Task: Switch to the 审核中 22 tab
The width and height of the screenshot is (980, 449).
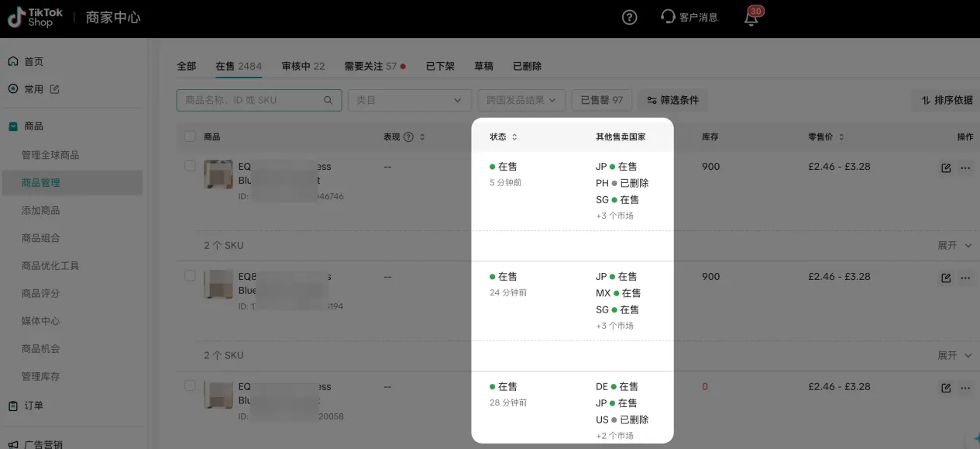Action: point(304,66)
